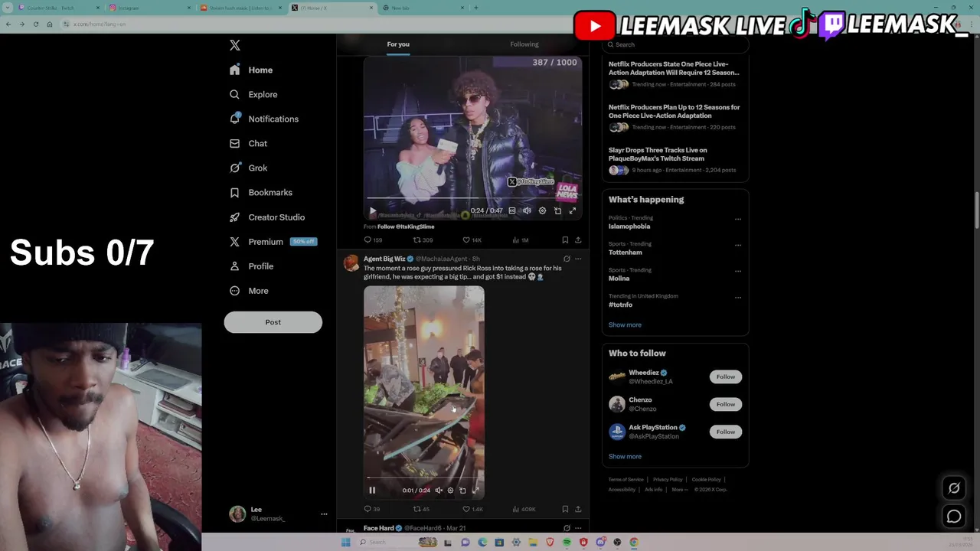The width and height of the screenshot is (980, 551).
Task: Open more options for Islamophobia trend
Action: (738, 219)
